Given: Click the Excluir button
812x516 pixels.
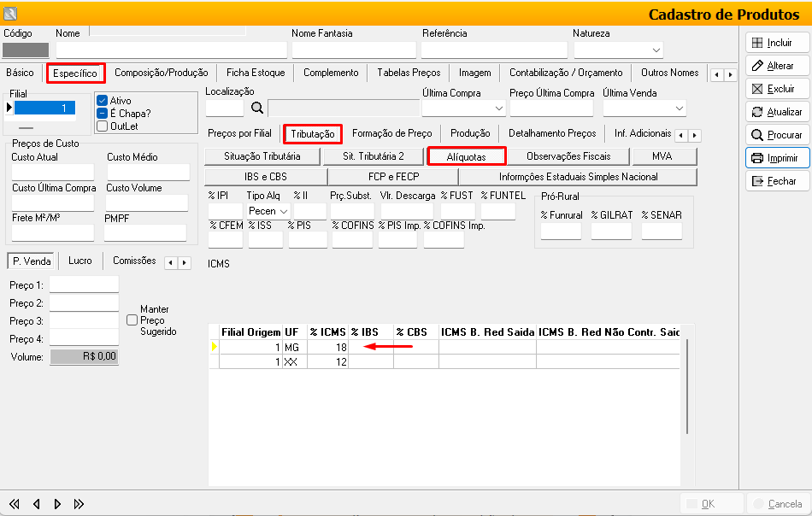Looking at the screenshot, I should [777, 89].
